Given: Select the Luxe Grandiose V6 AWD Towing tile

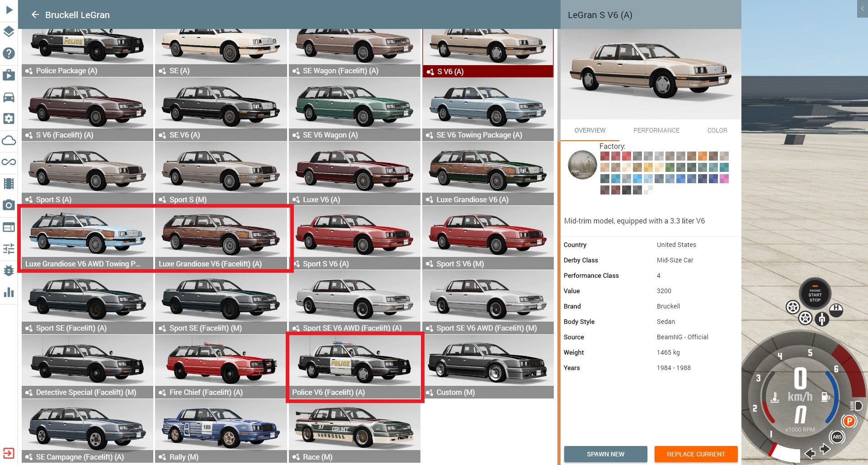Looking at the screenshot, I should point(87,238).
